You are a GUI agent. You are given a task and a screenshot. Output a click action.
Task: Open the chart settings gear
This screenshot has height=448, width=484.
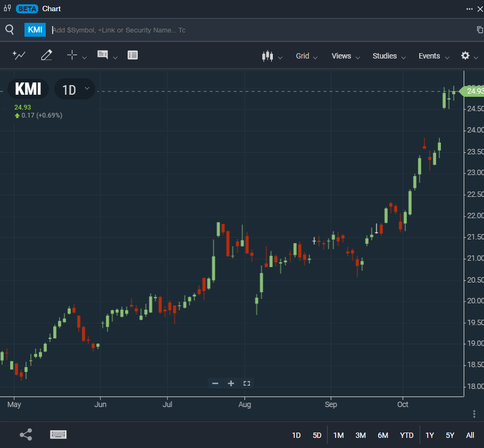pyautogui.click(x=465, y=55)
